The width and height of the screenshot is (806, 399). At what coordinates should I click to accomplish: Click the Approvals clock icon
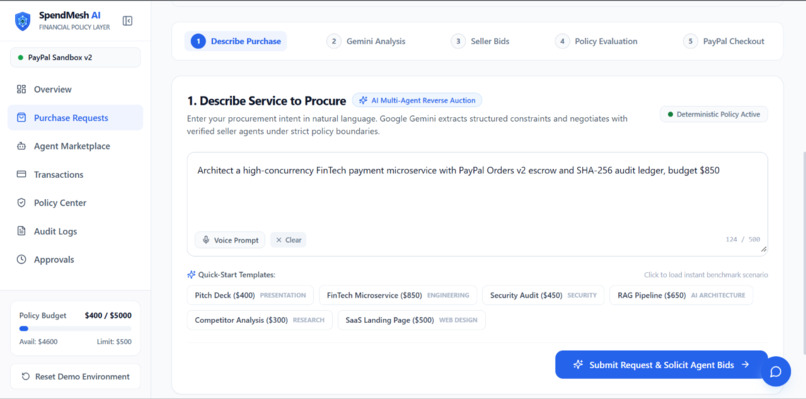(21, 260)
